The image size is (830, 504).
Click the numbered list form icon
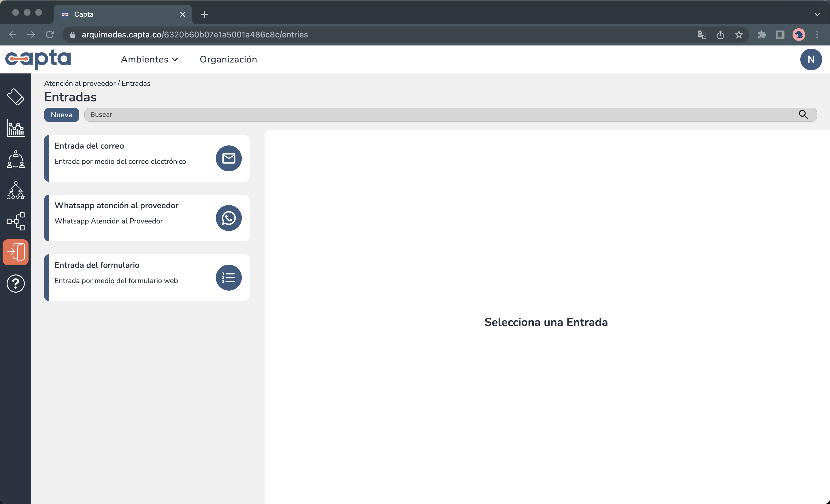[228, 277]
